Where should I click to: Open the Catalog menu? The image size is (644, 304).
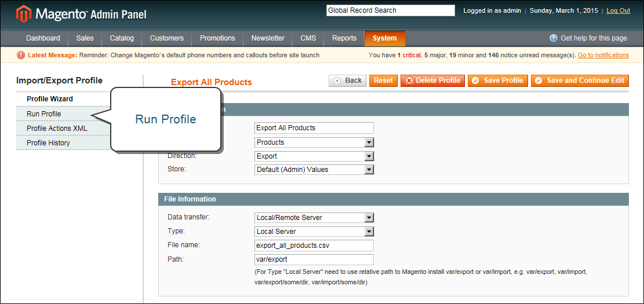click(x=122, y=38)
